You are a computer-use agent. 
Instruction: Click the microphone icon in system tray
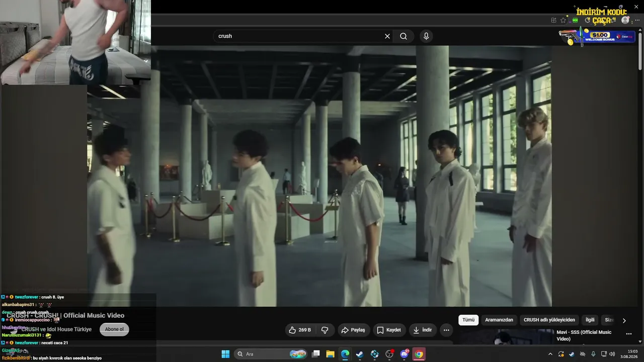point(594,354)
